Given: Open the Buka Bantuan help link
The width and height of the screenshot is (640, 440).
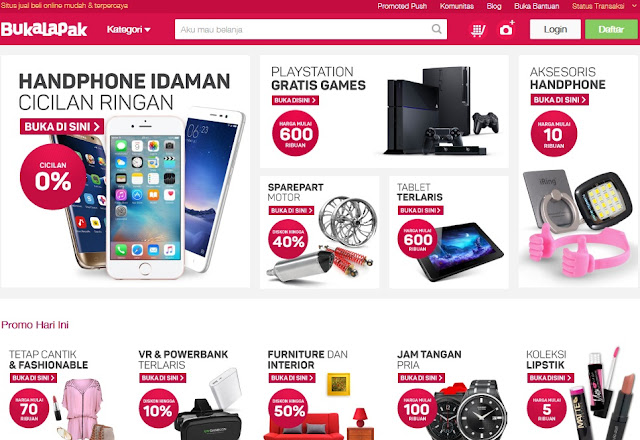Looking at the screenshot, I should [x=537, y=6].
